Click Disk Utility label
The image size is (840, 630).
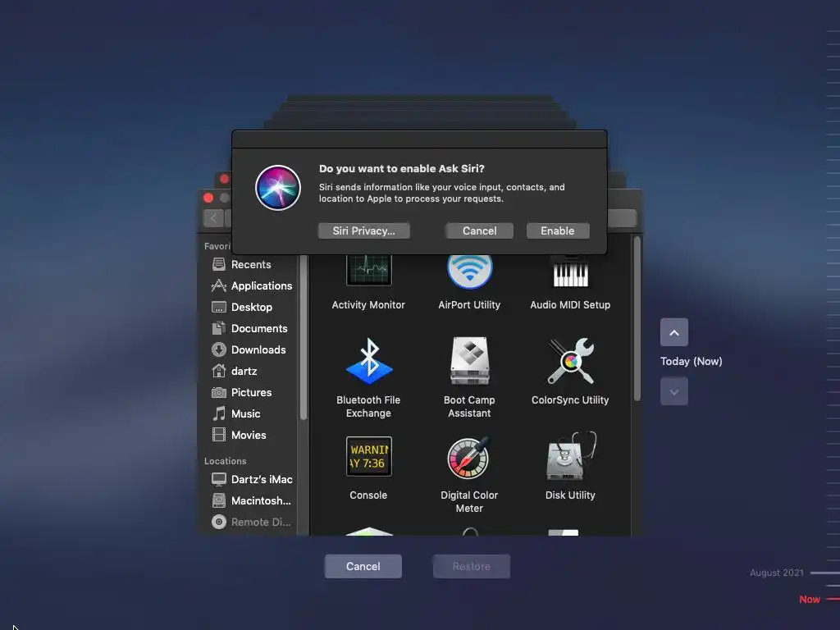[x=570, y=495]
